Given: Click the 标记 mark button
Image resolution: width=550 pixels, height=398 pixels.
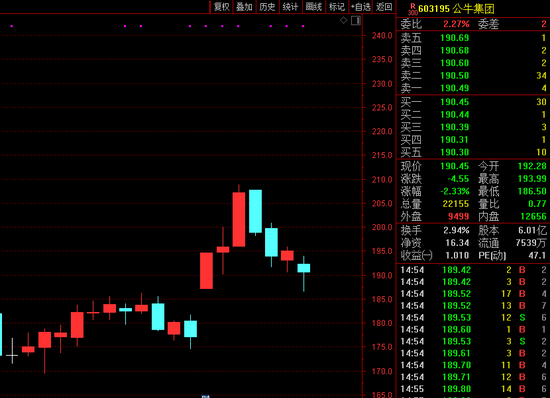Looking at the screenshot, I should tap(337, 7).
